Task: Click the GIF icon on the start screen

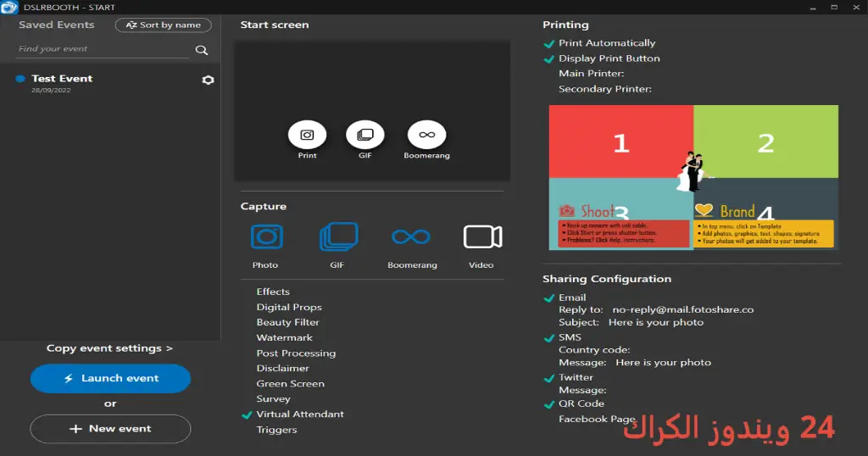Action: point(365,135)
